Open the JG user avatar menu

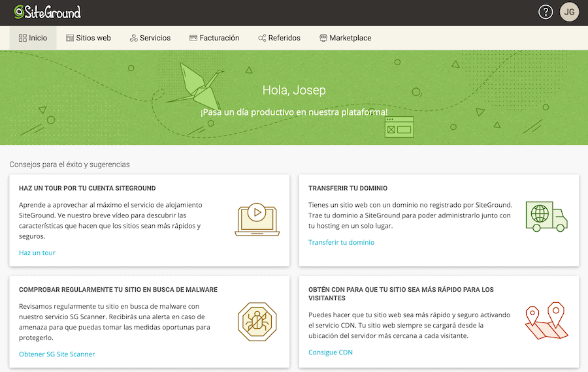click(x=569, y=12)
